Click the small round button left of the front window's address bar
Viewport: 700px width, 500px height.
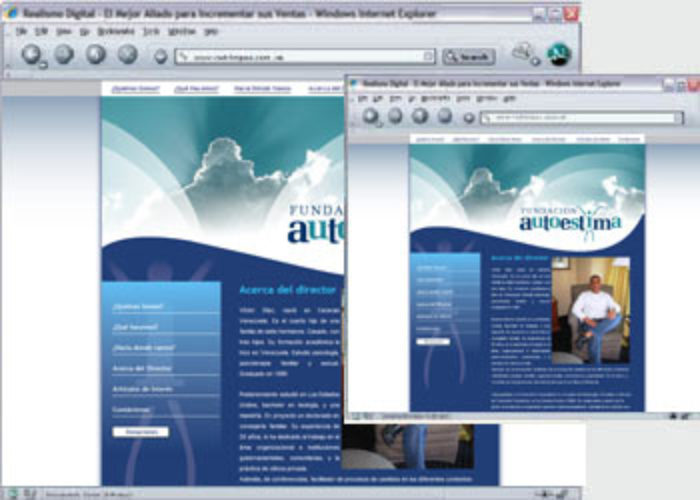[x=468, y=118]
